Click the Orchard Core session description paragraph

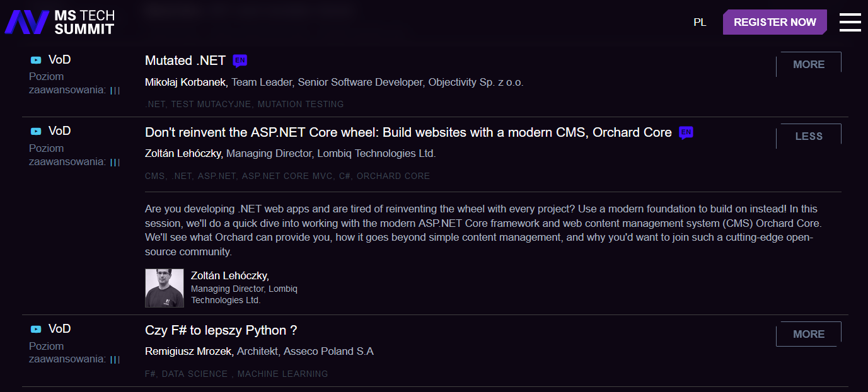(x=483, y=230)
